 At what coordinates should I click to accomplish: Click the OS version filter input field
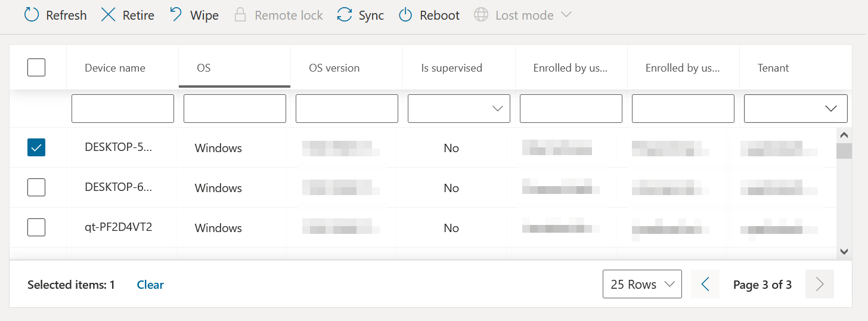(x=347, y=109)
